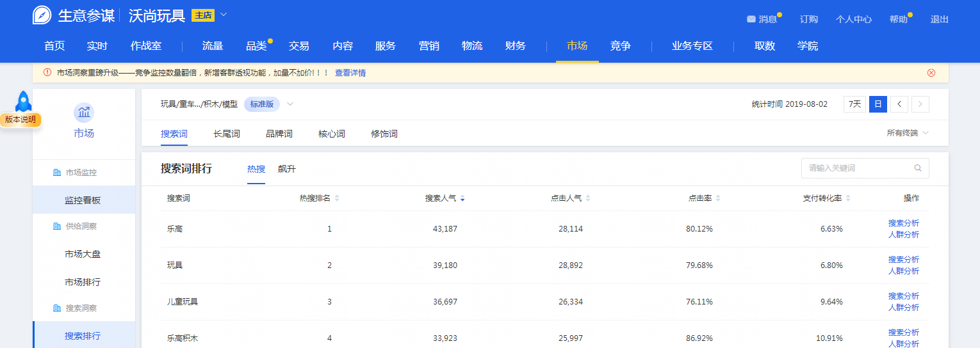The image size is (980, 348).
Task: Click the 生意参谋 compass logo icon
Action: 42,15
